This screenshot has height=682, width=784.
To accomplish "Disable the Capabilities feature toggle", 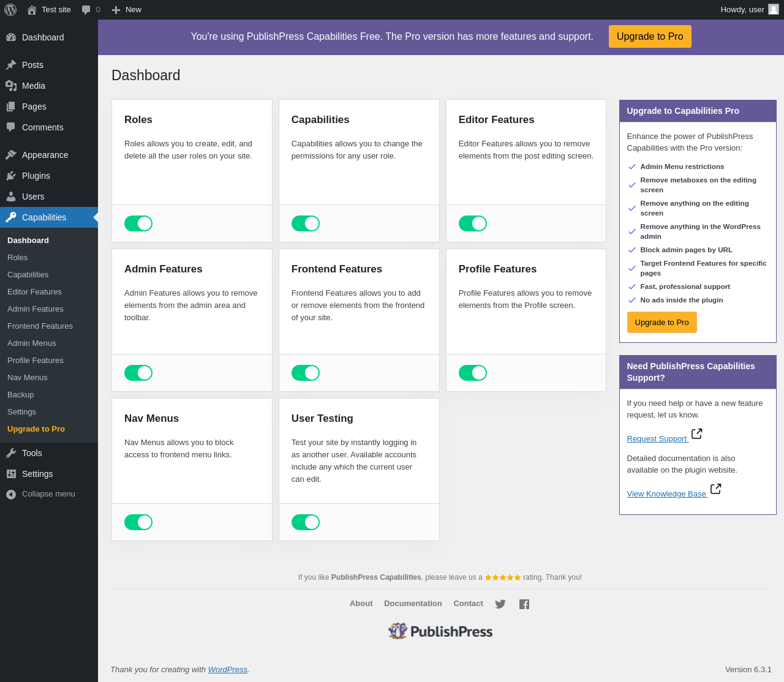I will 306,223.
